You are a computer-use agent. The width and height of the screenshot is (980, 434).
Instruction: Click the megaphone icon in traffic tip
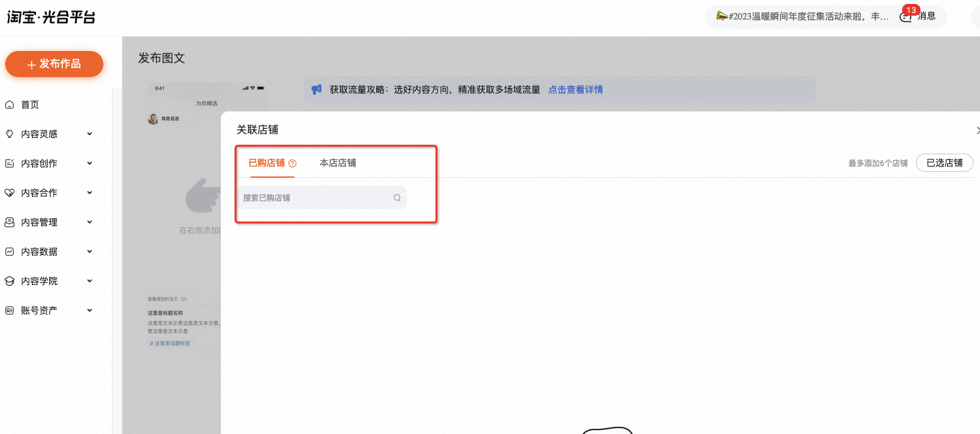coord(317,90)
